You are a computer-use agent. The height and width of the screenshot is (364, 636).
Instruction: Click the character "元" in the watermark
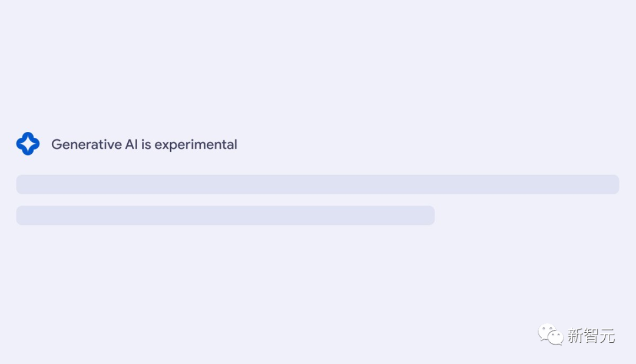tap(607, 336)
